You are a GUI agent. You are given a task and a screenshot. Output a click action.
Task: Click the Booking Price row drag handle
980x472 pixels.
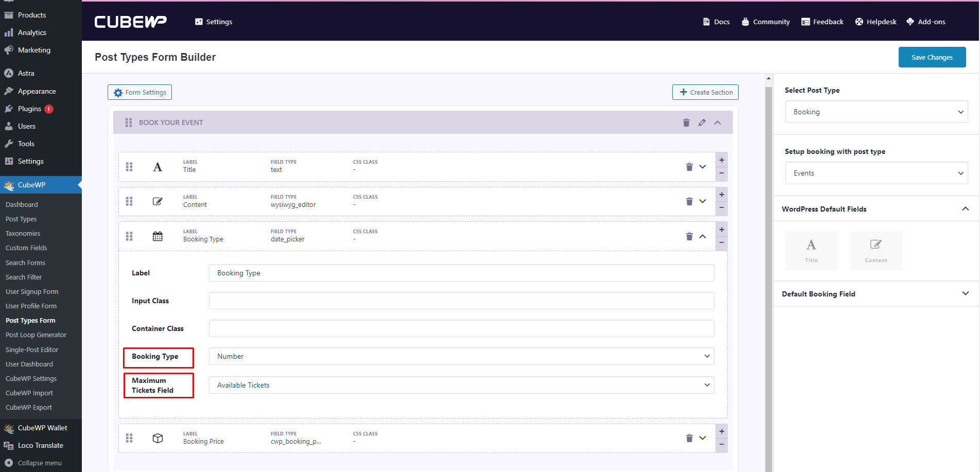pyautogui.click(x=129, y=438)
